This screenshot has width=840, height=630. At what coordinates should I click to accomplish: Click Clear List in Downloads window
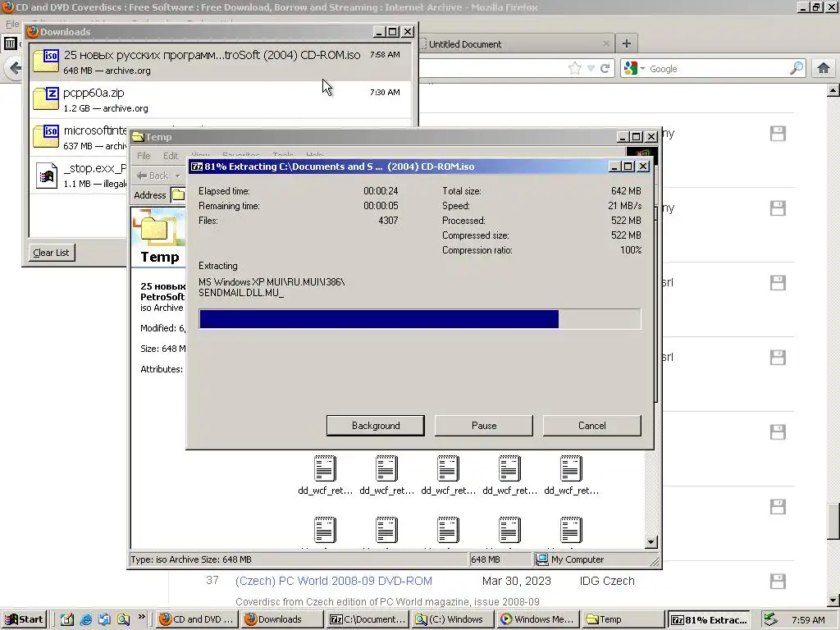click(51, 253)
